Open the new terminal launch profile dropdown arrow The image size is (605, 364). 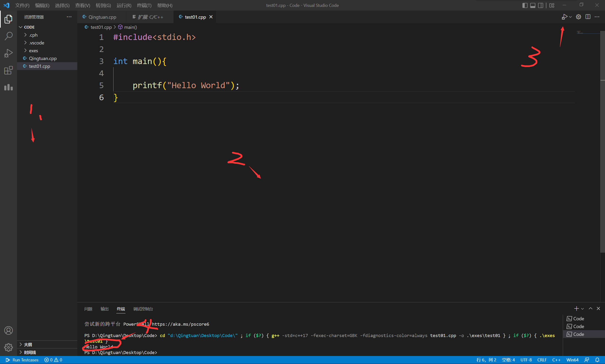(x=583, y=309)
